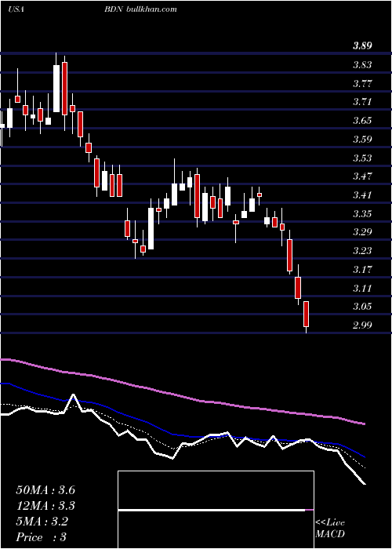This screenshot has height=549, width=392.
Task: Click the 3.47 price axis label
Action: coord(362,176)
